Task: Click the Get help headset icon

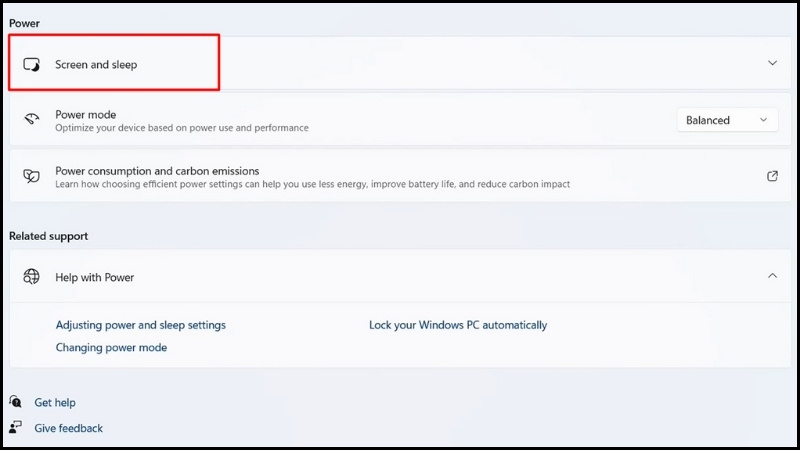Action: click(15, 402)
